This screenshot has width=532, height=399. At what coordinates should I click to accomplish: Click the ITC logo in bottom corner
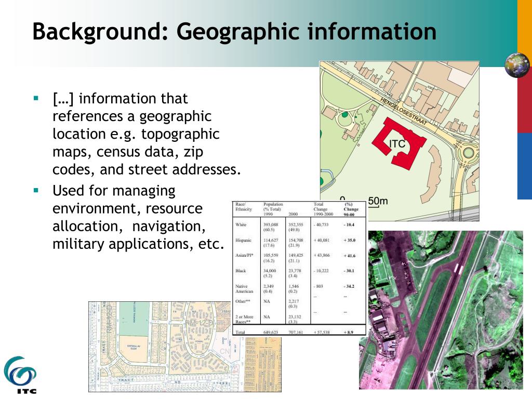pos(20,375)
